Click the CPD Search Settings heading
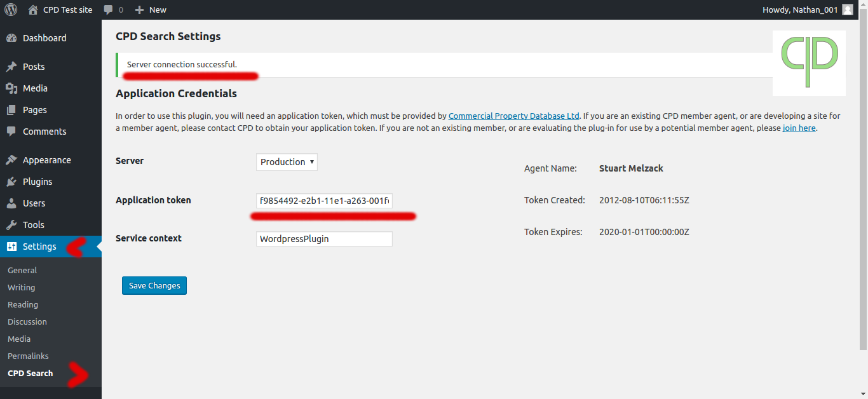This screenshot has width=868, height=399. pos(168,36)
